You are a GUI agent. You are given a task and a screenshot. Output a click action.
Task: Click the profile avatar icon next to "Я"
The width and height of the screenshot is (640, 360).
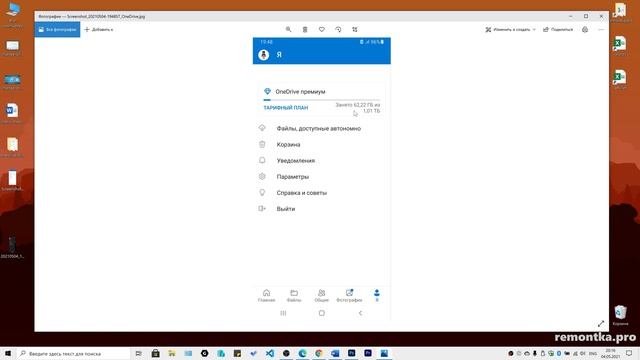(x=264, y=54)
